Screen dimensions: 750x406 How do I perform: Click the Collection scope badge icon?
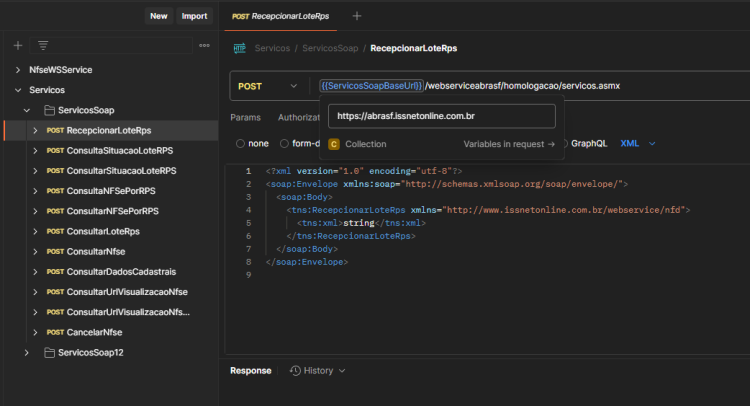(x=334, y=144)
